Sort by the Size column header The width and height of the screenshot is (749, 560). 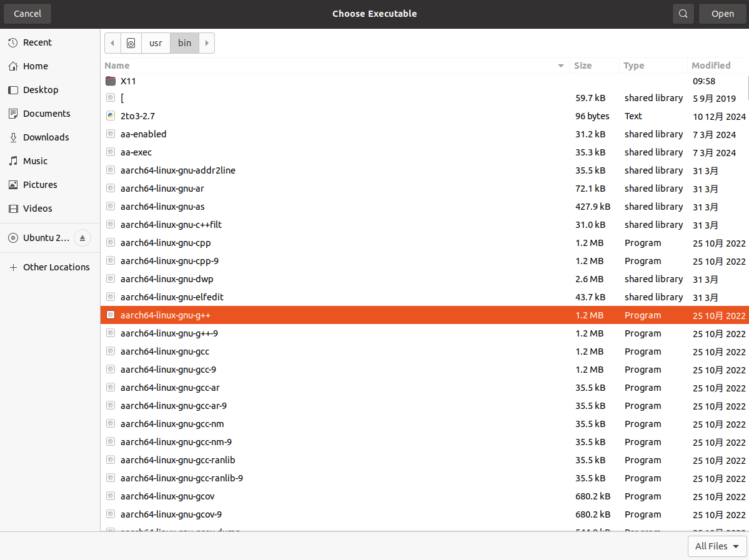click(x=593, y=66)
